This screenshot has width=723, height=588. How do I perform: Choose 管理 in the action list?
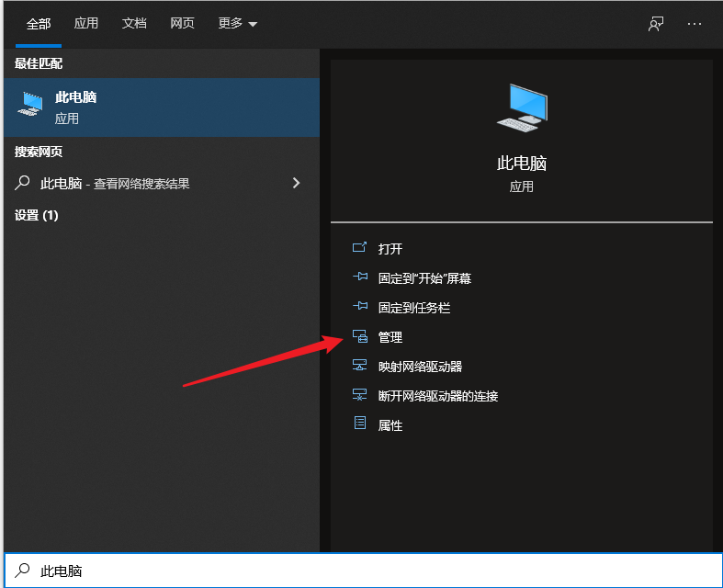(x=390, y=337)
